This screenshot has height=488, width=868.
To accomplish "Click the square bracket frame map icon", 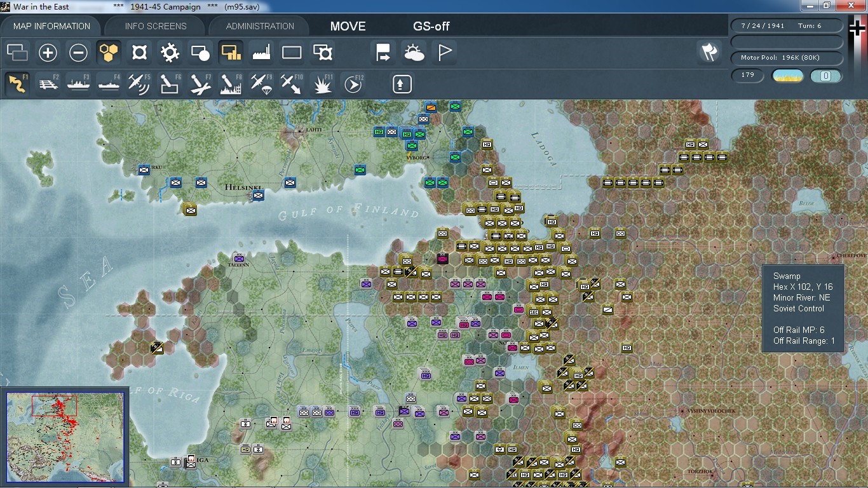I will tap(139, 53).
